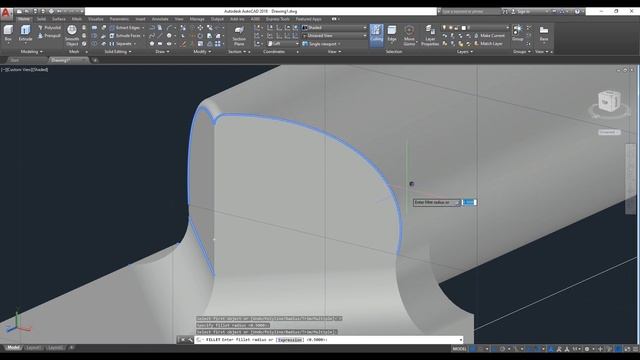Open the Visualize ribbon tab
This screenshot has width=640, height=360.
[x=96, y=19]
